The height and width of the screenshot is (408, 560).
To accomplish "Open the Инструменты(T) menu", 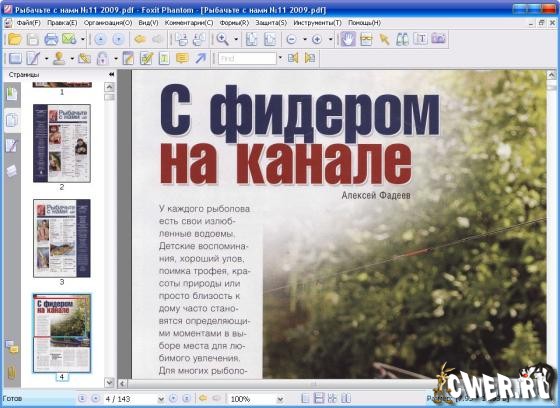I will click(x=317, y=23).
